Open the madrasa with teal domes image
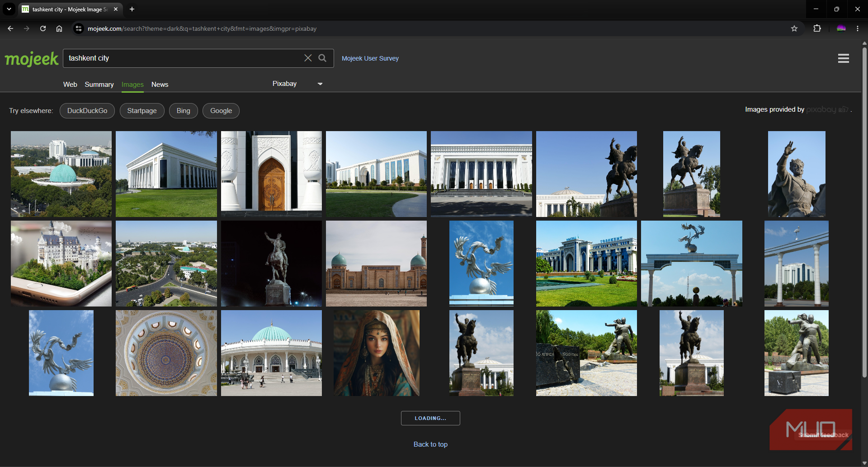868x467 pixels. (376, 264)
